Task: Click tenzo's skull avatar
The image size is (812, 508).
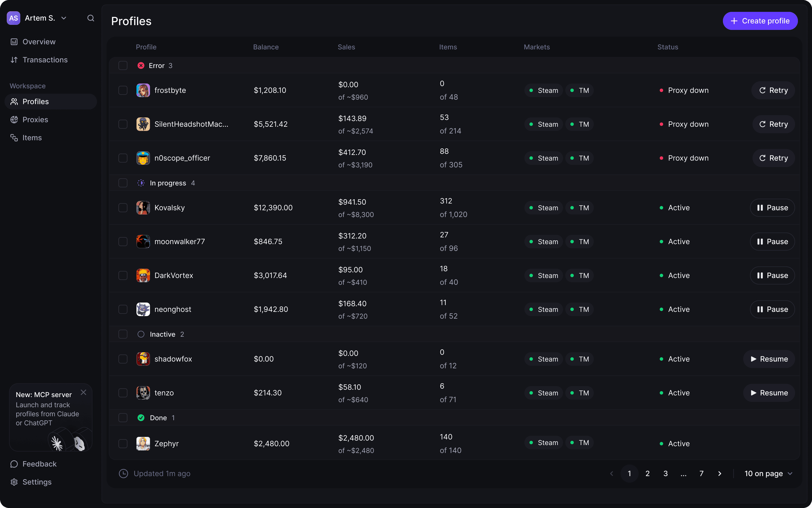Action: pyautogui.click(x=143, y=393)
